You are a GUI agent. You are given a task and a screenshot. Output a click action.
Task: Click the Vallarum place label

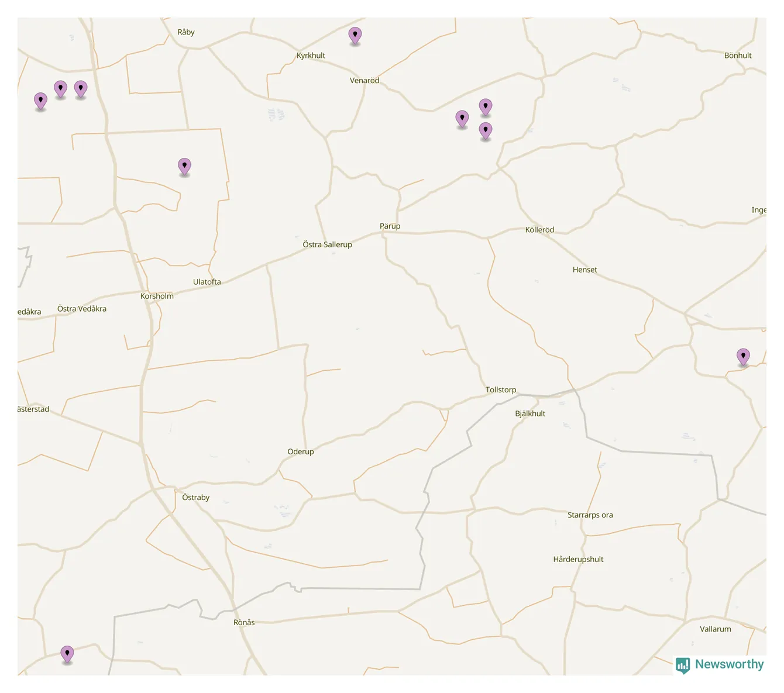click(716, 629)
